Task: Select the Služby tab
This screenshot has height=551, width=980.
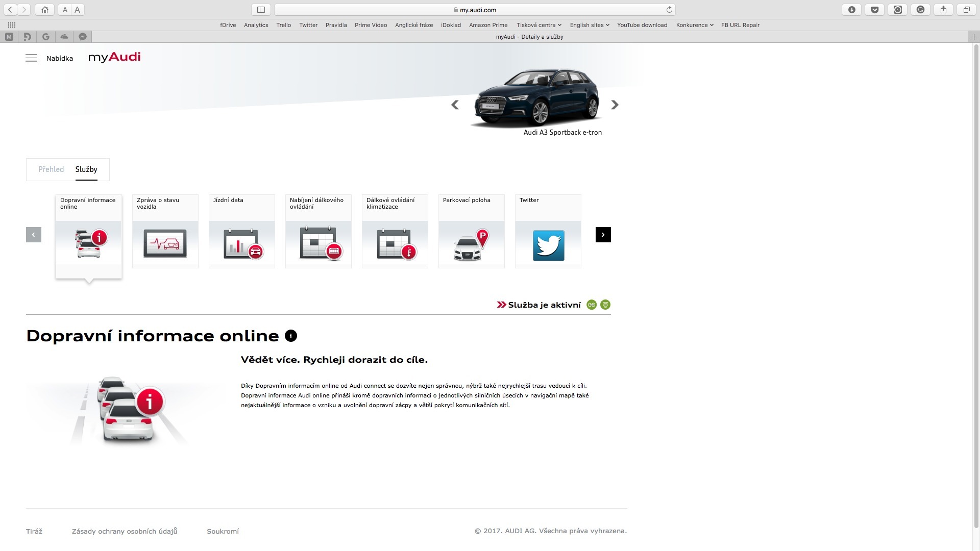Action: [x=86, y=169]
